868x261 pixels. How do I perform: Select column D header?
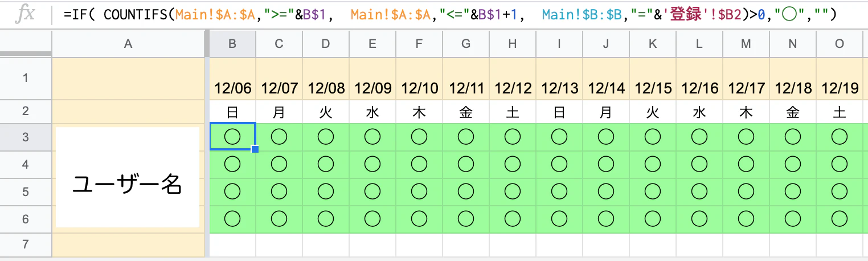pos(326,43)
